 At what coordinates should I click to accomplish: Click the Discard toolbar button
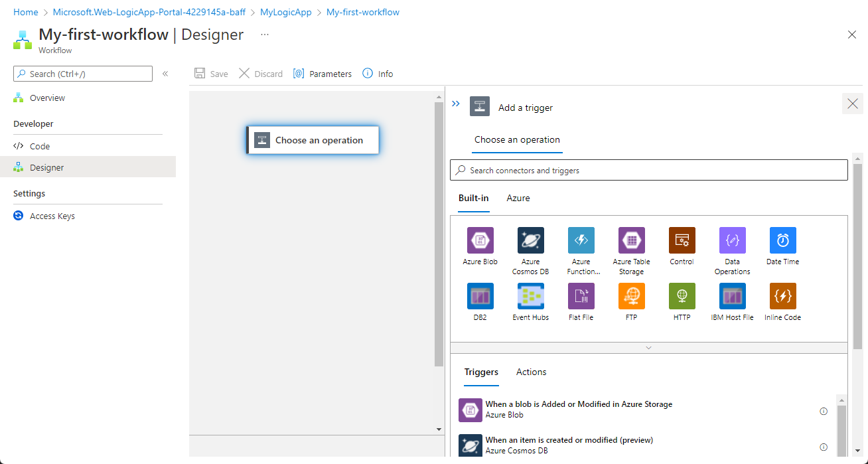(261, 74)
